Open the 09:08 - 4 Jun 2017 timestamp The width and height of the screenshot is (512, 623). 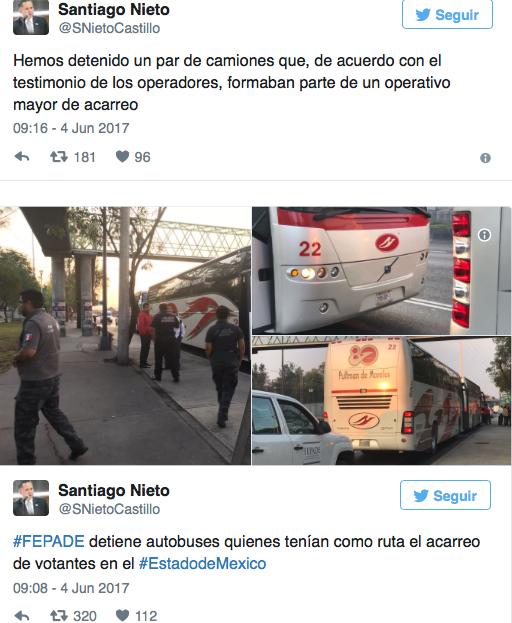[x=71, y=588]
